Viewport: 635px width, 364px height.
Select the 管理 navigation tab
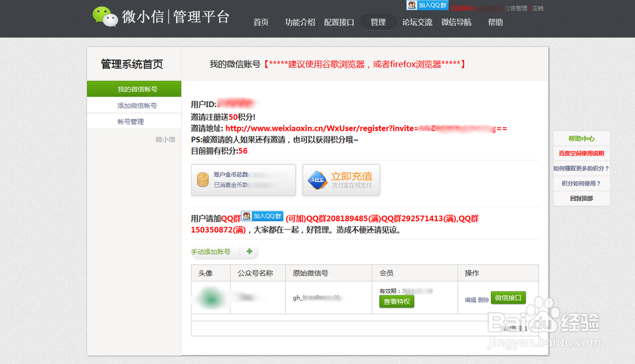click(x=378, y=22)
